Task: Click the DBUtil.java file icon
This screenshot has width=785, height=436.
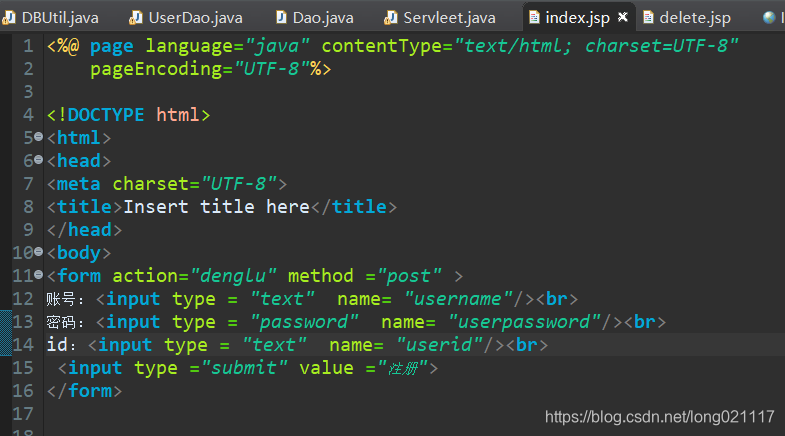Action: click(x=9, y=18)
